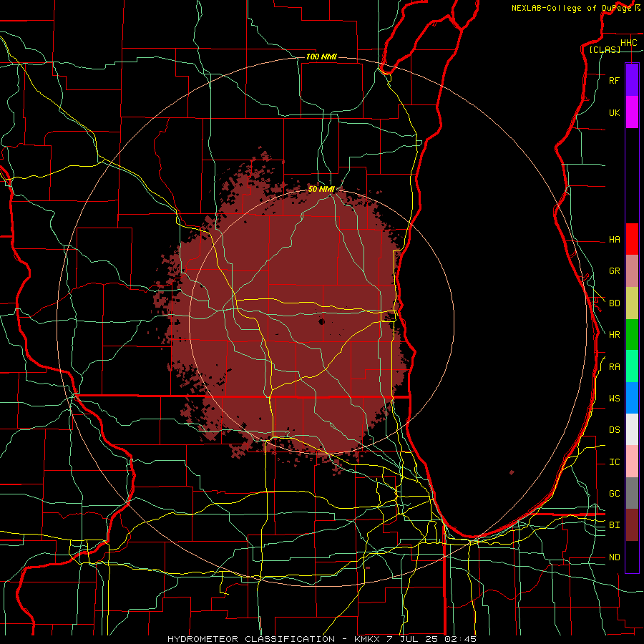Click the RF legend label
Image resolution: width=644 pixels, height=644 pixels.
[614, 80]
